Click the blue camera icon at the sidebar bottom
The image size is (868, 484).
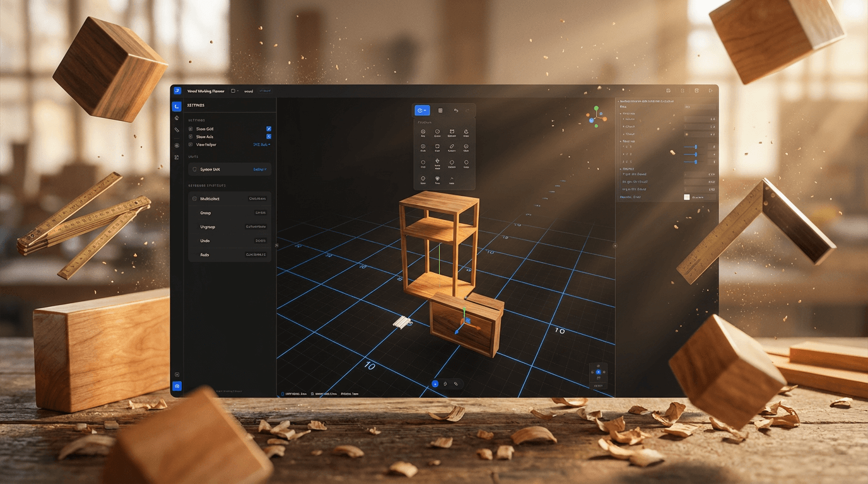tap(177, 386)
